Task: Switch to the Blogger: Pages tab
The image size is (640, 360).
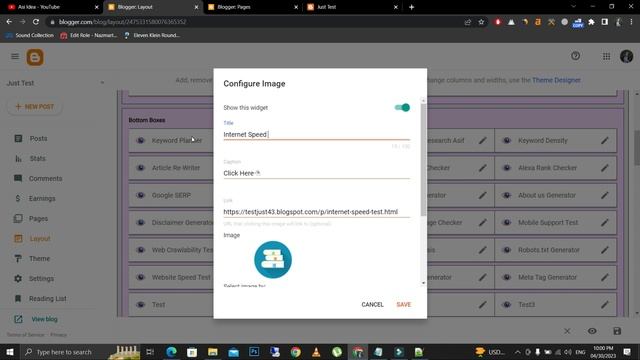Action: pyautogui.click(x=252, y=7)
